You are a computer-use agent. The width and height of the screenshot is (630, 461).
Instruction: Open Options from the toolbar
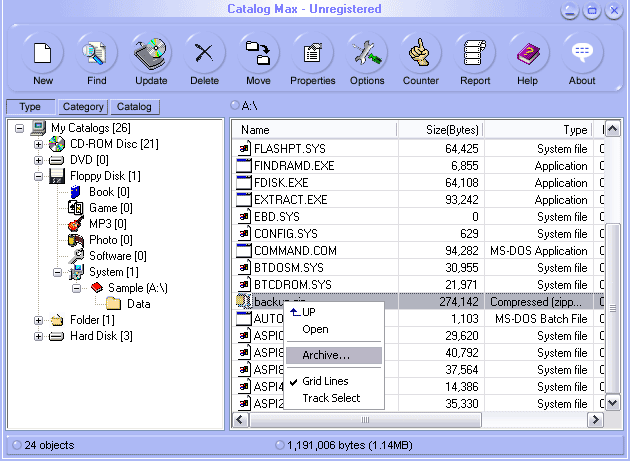366,54
